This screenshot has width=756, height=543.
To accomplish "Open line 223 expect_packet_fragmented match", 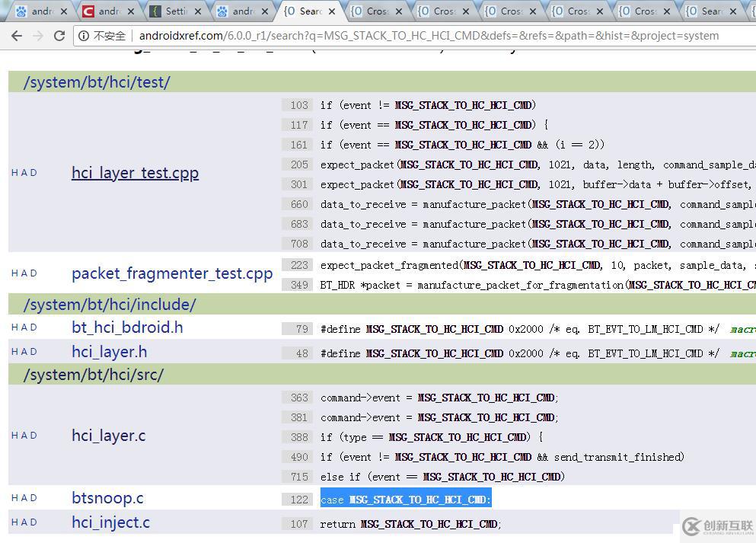I will tap(537, 265).
